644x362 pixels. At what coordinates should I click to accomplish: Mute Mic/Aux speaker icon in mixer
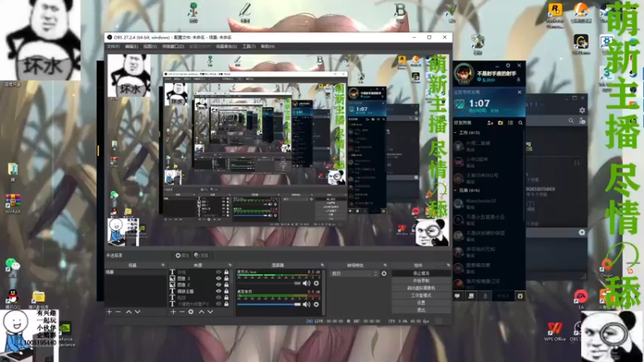pos(307,283)
